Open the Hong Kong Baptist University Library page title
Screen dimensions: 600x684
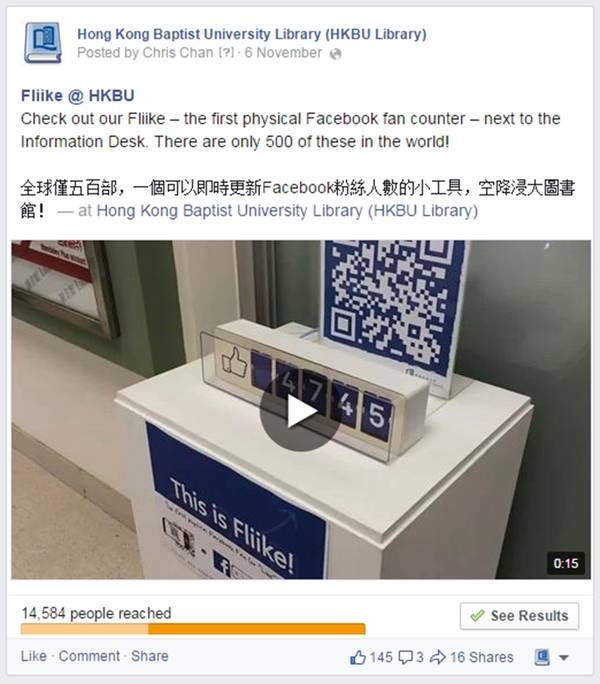coord(252,34)
